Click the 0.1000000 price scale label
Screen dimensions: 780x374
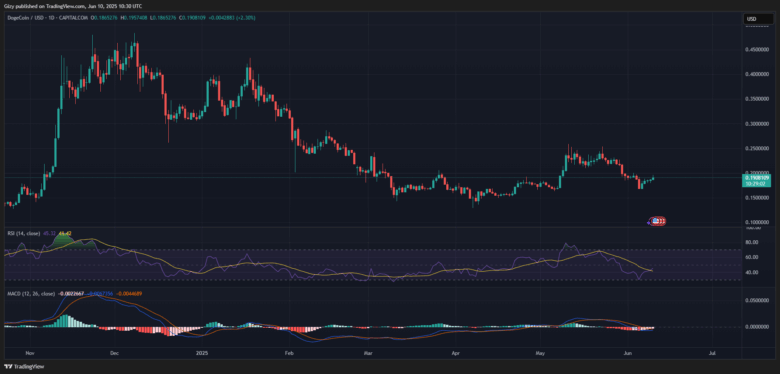(x=757, y=222)
